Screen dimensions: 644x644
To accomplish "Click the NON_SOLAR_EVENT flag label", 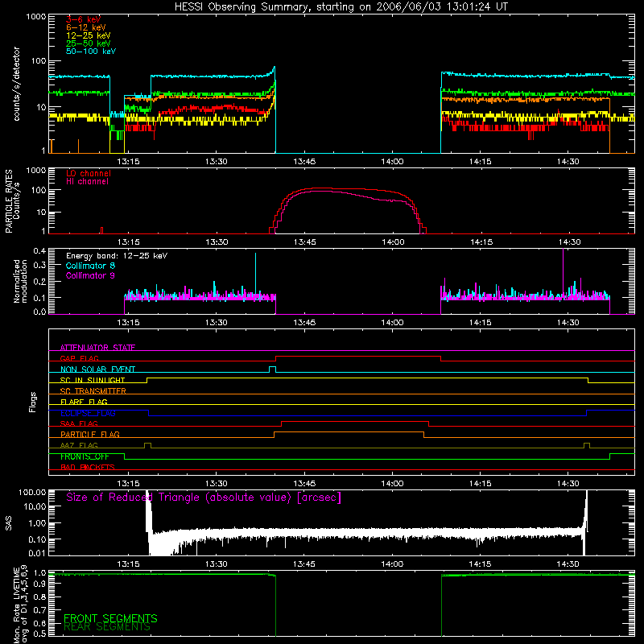I will tap(97, 369).
